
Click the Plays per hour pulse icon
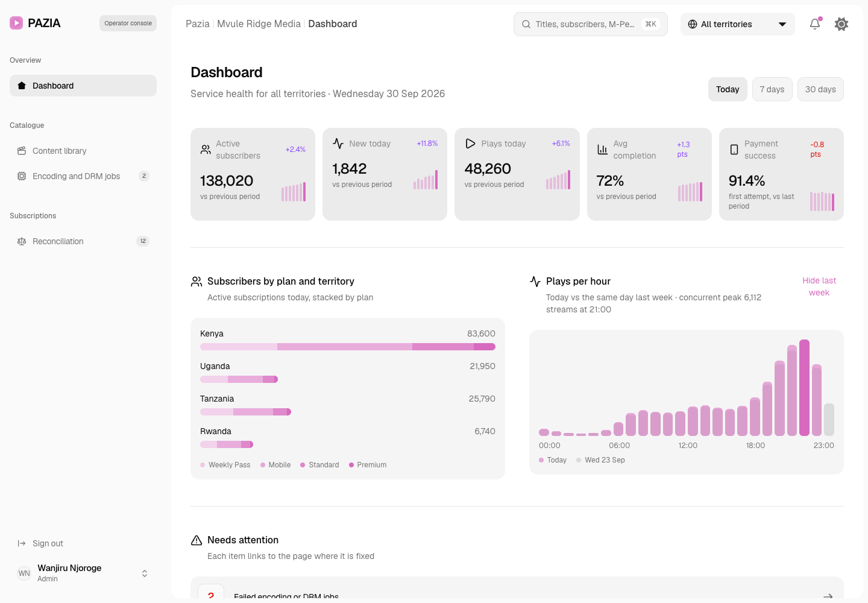coord(535,282)
